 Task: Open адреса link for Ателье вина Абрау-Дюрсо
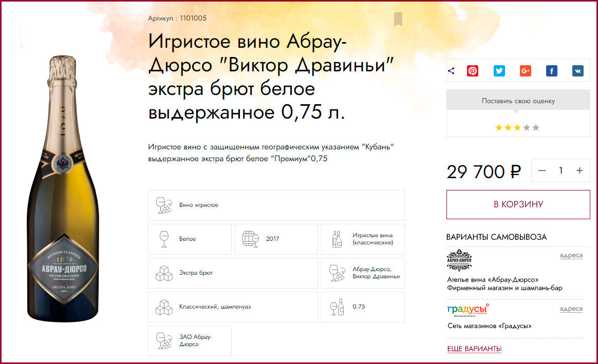click(x=571, y=255)
